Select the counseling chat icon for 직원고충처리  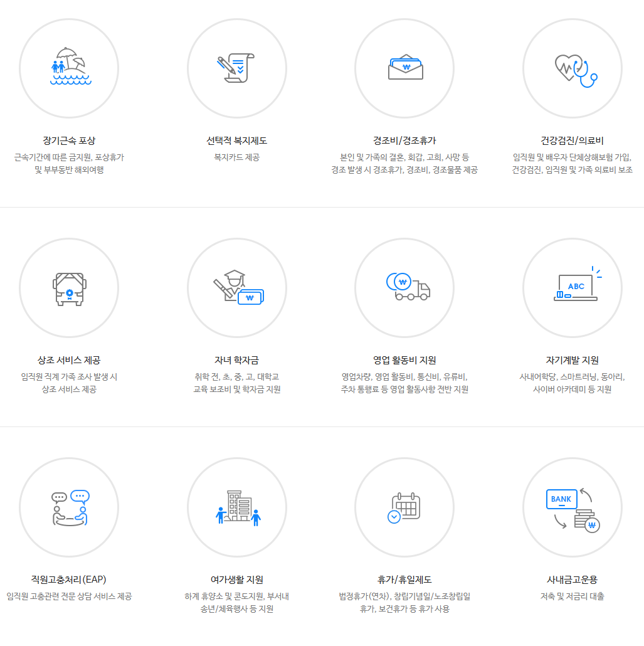(x=69, y=507)
